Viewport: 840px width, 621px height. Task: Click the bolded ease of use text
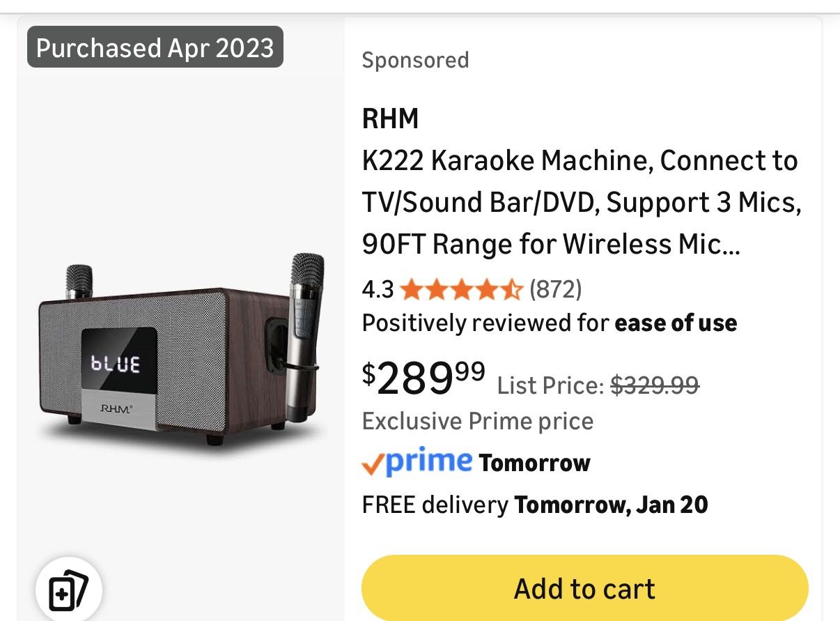[675, 322]
